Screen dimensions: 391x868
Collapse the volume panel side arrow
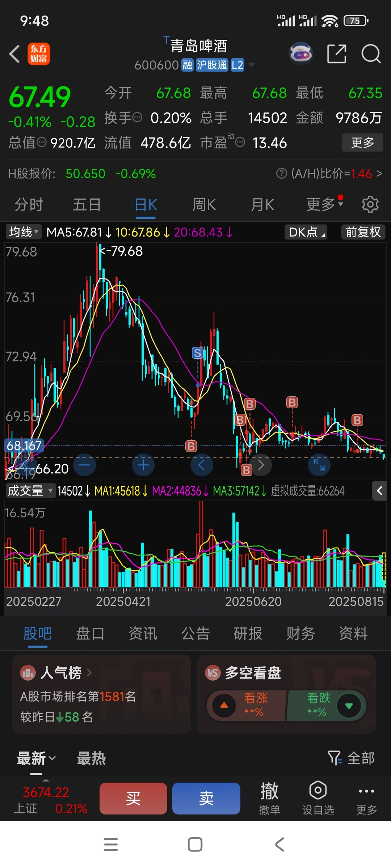click(379, 491)
